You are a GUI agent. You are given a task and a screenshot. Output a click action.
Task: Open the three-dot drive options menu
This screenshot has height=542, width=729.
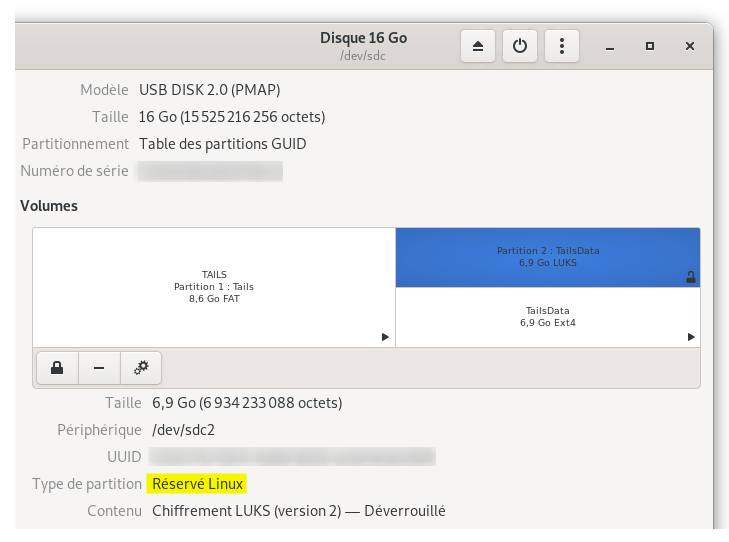(562, 46)
